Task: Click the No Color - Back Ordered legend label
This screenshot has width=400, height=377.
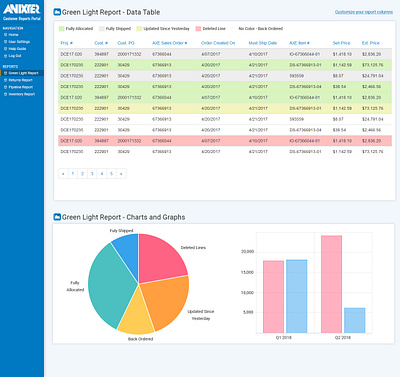Action: (x=261, y=29)
